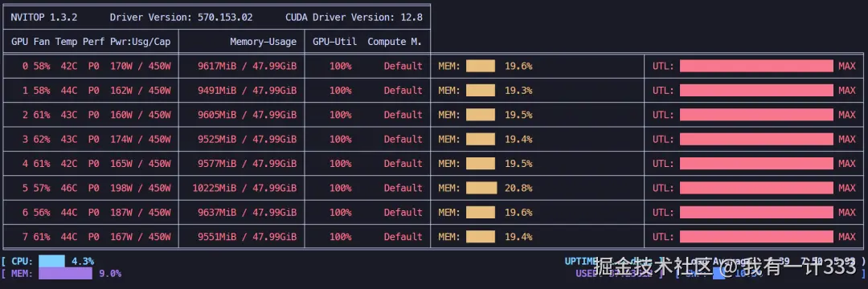868x289 pixels.
Task: Click CUDA Driver Version 12.8 label
Action: click(354, 18)
